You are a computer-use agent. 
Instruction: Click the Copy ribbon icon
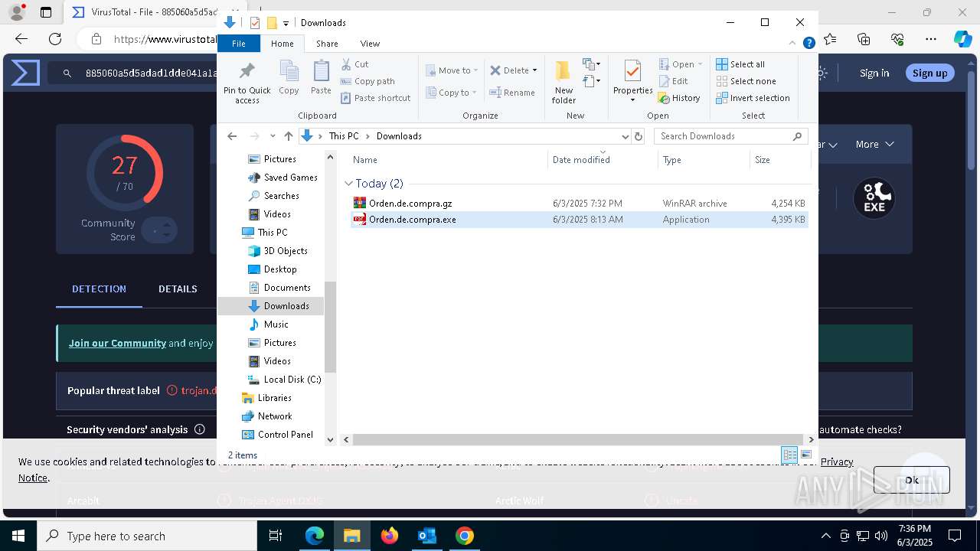click(x=289, y=78)
